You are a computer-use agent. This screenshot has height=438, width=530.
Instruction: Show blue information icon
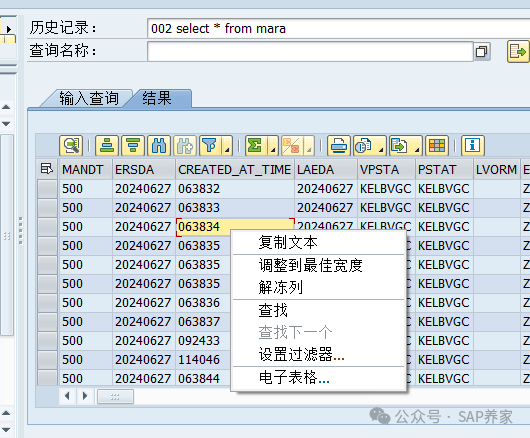pyautogui.click(x=473, y=146)
